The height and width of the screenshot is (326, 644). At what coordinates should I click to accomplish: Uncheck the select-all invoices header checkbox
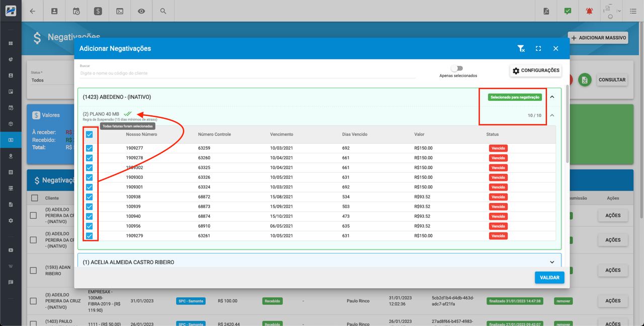click(x=89, y=135)
